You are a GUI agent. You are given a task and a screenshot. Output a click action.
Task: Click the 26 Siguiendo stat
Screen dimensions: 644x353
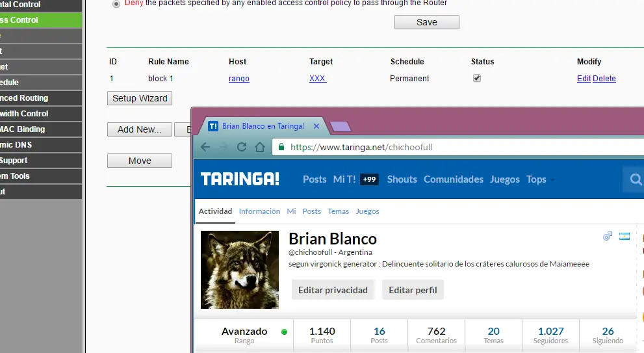pyautogui.click(x=608, y=335)
